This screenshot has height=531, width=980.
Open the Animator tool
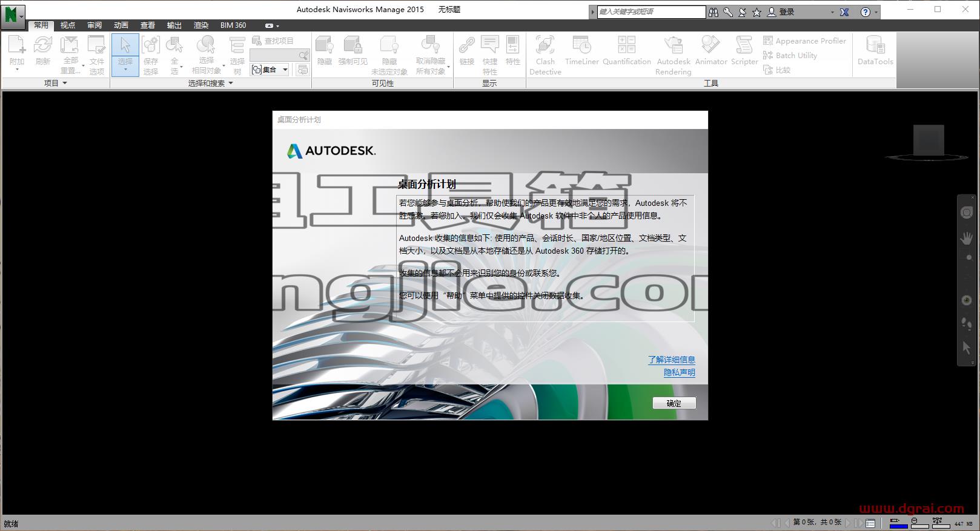tap(710, 50)
